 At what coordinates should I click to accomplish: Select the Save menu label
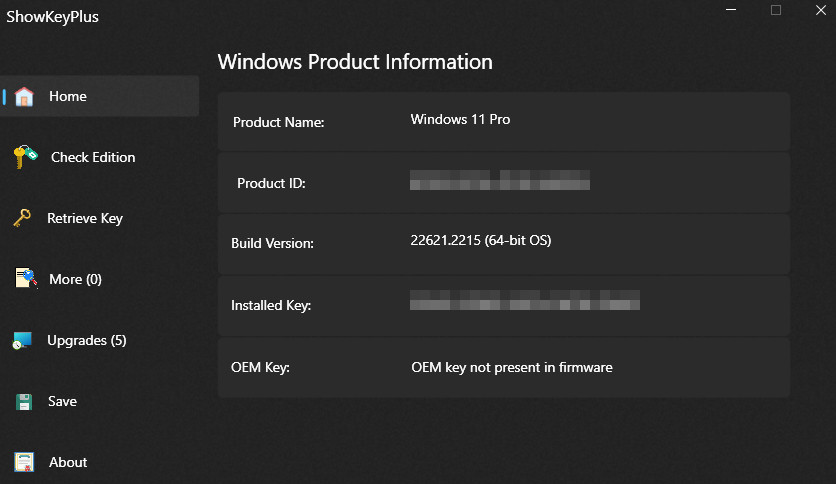pyautogui.click(x=62, y=401)
